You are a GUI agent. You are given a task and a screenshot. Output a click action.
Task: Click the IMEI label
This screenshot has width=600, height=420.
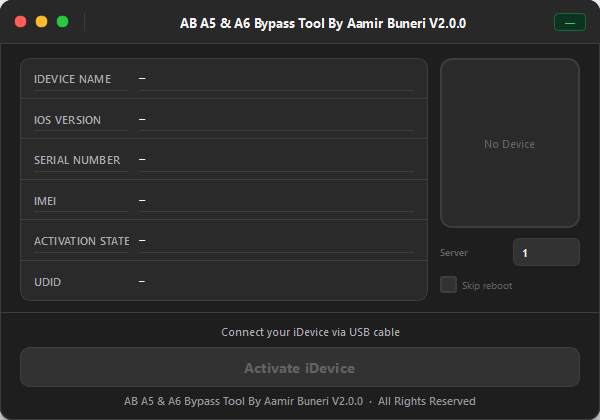[45, 201]
